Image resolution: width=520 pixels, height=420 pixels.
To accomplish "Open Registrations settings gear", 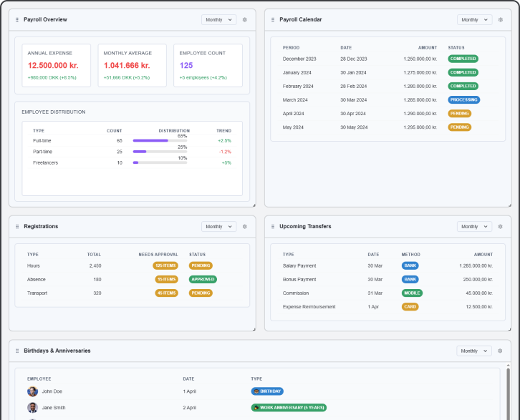I will (245, 227).
